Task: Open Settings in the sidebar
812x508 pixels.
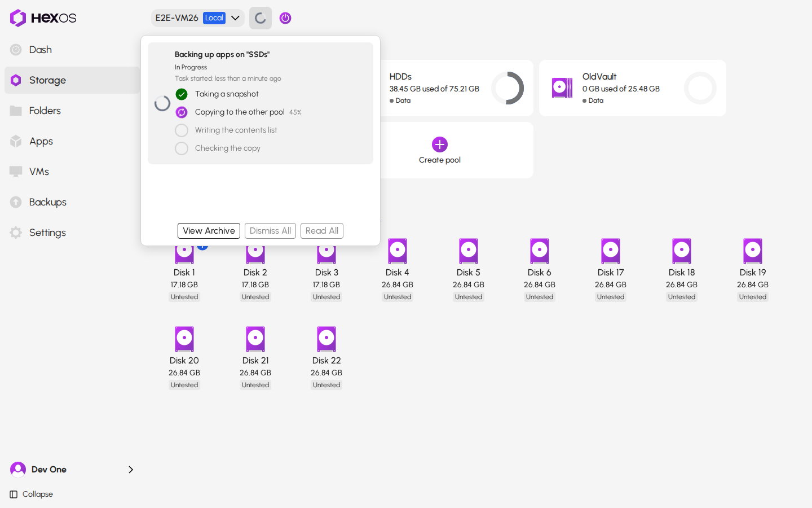Action: coord(72,233)
